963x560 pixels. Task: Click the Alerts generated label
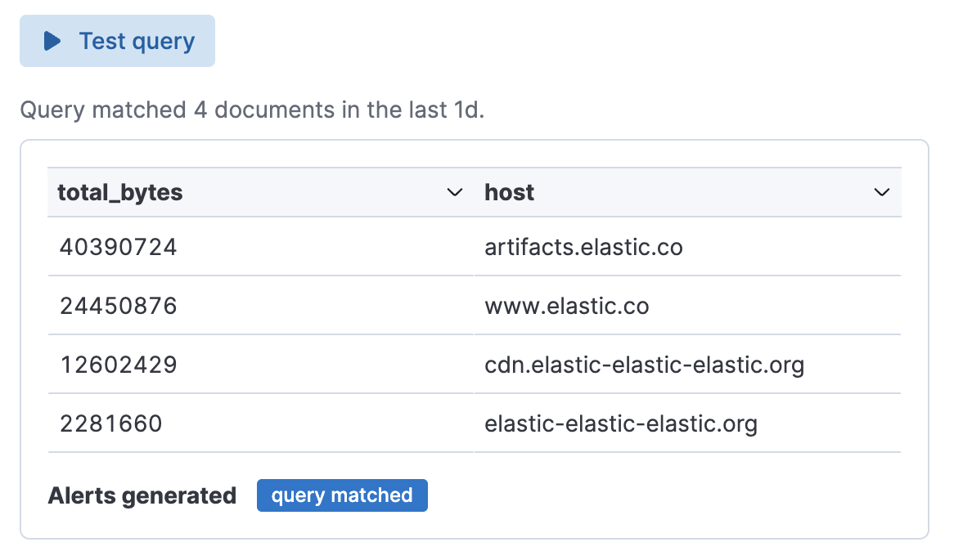142,495
